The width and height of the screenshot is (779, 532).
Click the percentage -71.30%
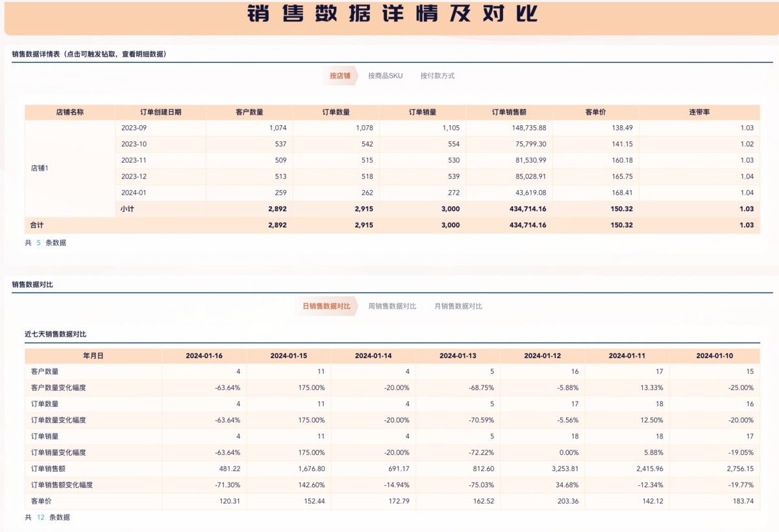pos(228,485)
